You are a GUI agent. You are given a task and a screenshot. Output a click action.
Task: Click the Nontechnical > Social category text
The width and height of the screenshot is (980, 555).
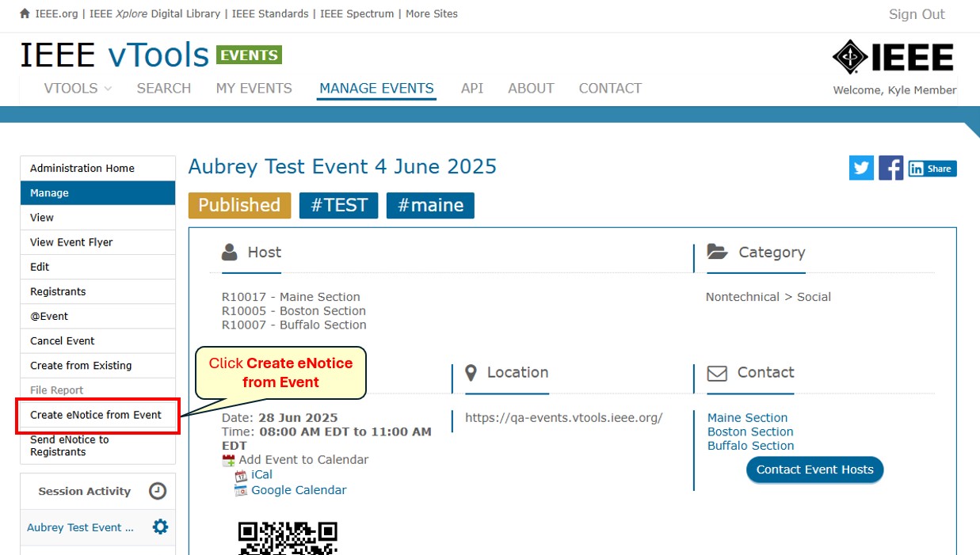(768, 297)
